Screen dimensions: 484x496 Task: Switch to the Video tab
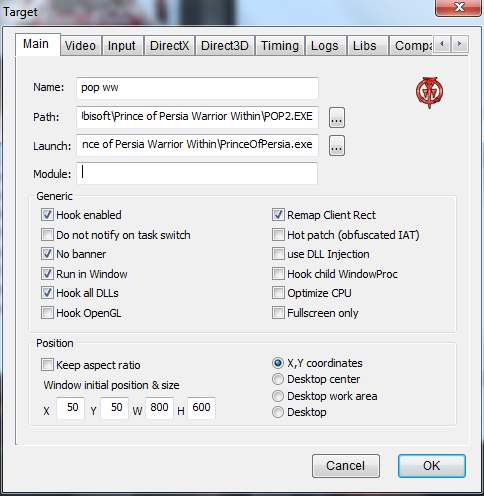pyautogui.click(x=80, y=46)
